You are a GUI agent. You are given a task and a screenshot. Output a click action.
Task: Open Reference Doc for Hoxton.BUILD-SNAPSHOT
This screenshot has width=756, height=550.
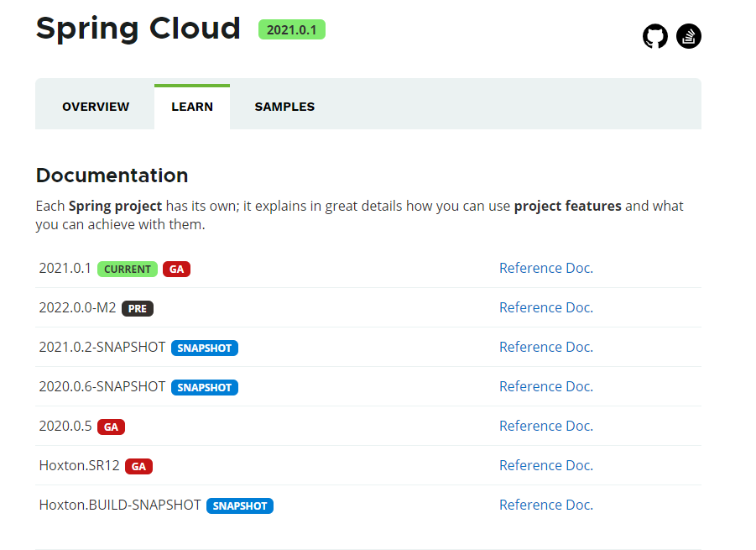(x=545, y=505)
